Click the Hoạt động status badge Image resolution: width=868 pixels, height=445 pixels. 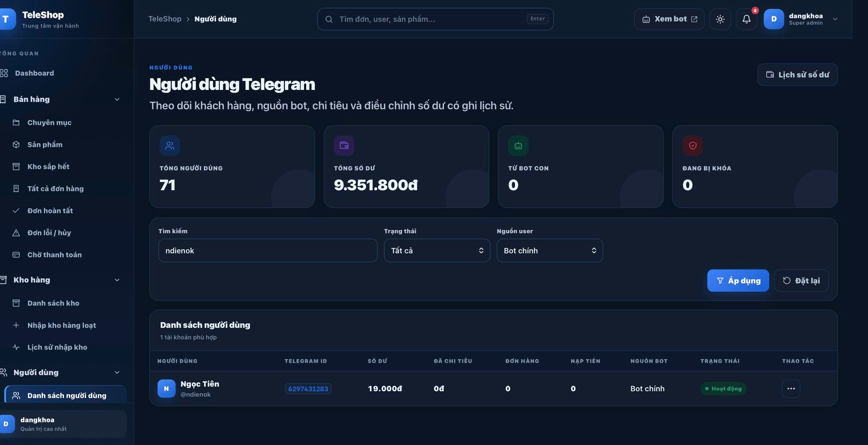(723, 389)
